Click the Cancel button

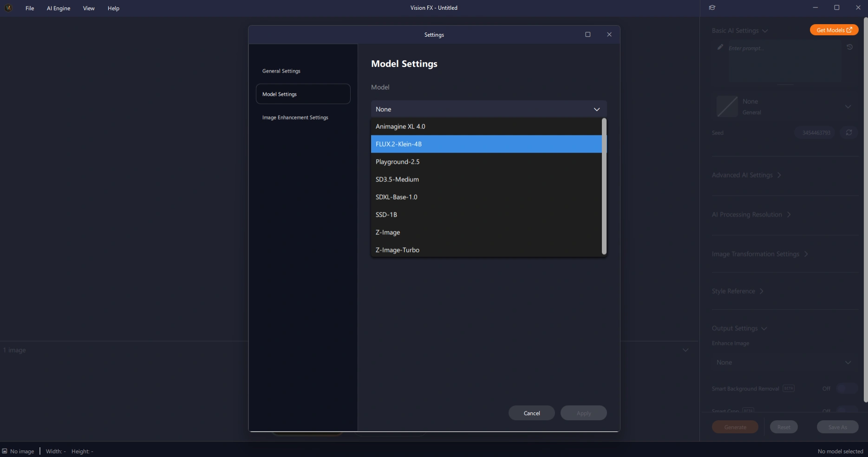coord(532,413)
